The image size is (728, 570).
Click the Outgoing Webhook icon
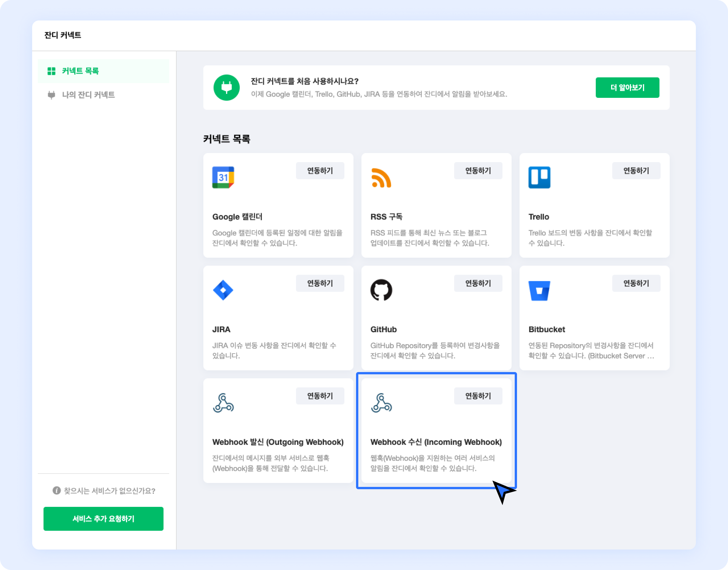coord(223,403)
